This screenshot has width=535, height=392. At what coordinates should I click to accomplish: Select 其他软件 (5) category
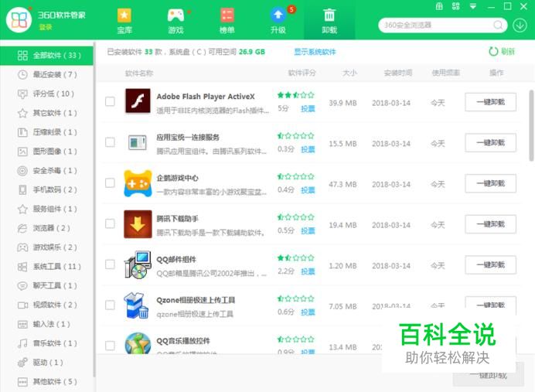[x=46, y=382]
